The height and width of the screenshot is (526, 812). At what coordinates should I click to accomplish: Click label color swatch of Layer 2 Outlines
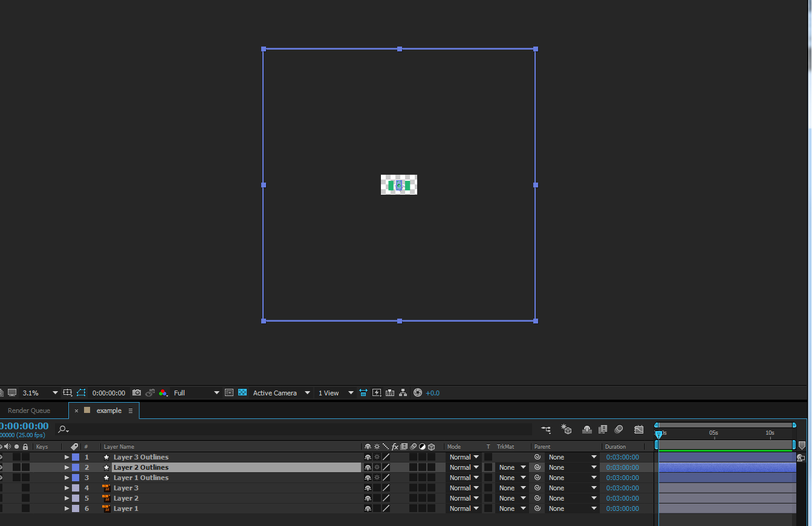coord(76,467)
